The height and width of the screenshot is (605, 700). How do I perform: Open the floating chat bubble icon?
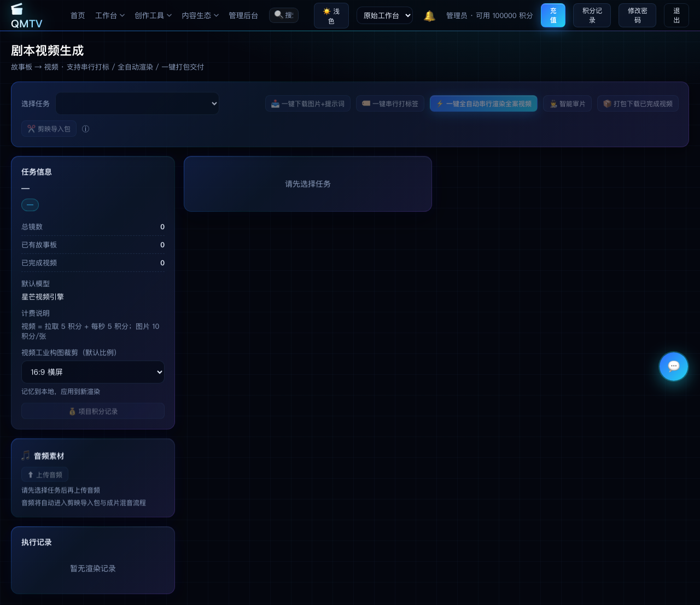(673, 367)
